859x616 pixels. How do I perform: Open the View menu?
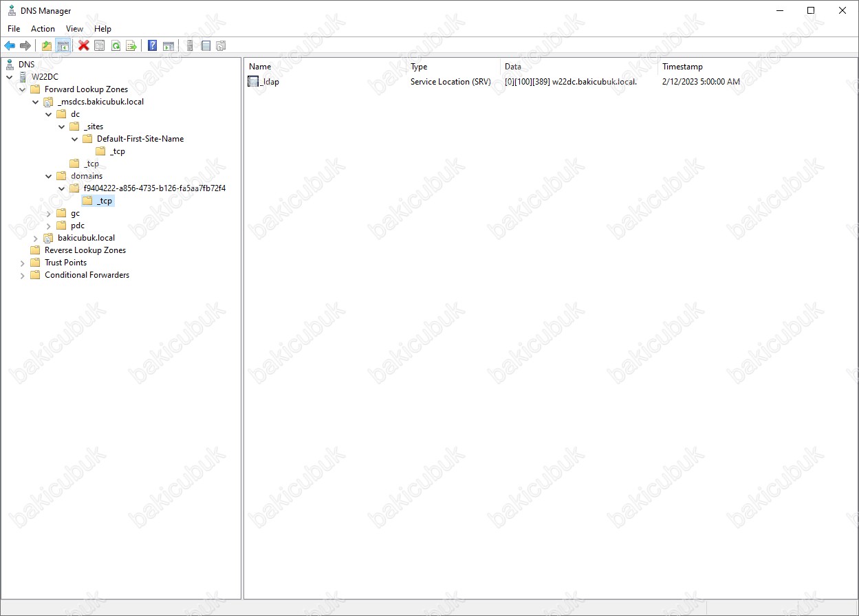(x=74, y=29)
